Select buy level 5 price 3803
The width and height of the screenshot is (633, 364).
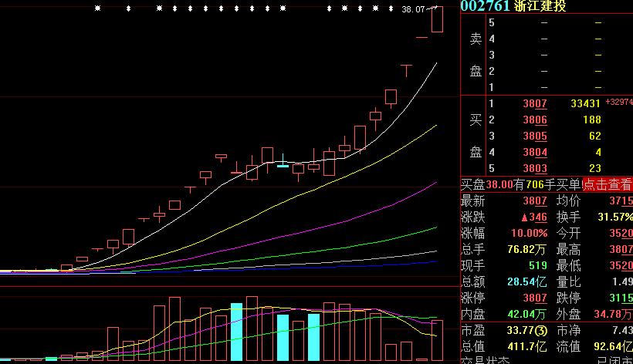pyautogui.click(x=534, y=168)
